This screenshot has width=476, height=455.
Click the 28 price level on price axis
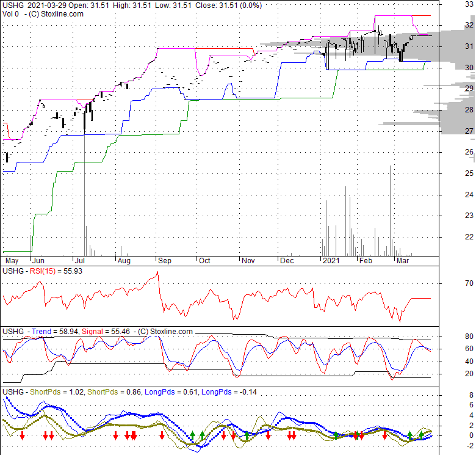tap(469, 110)
